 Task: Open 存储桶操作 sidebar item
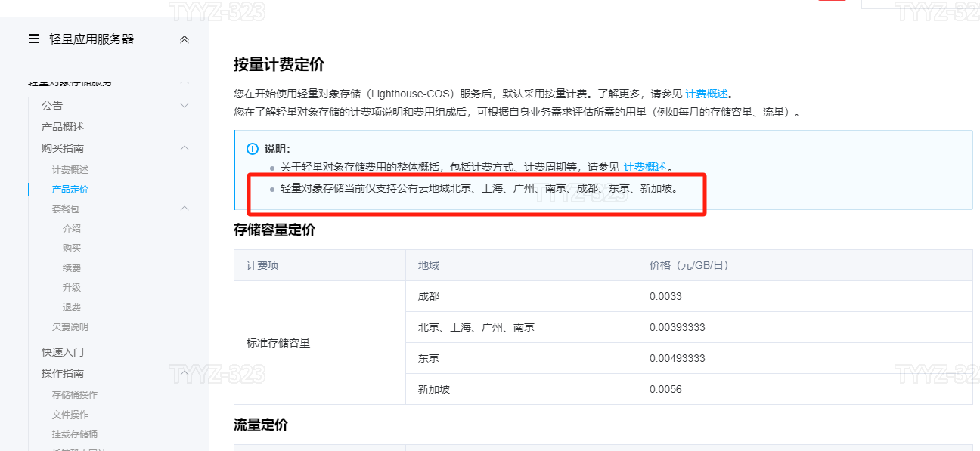pos(75,394)
